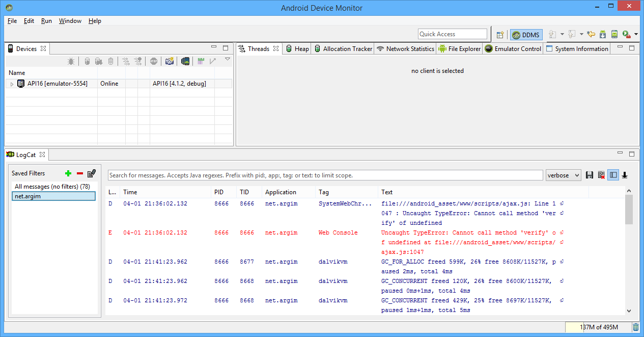
Task: Click the Quick Access field
Action: point(453,34)
